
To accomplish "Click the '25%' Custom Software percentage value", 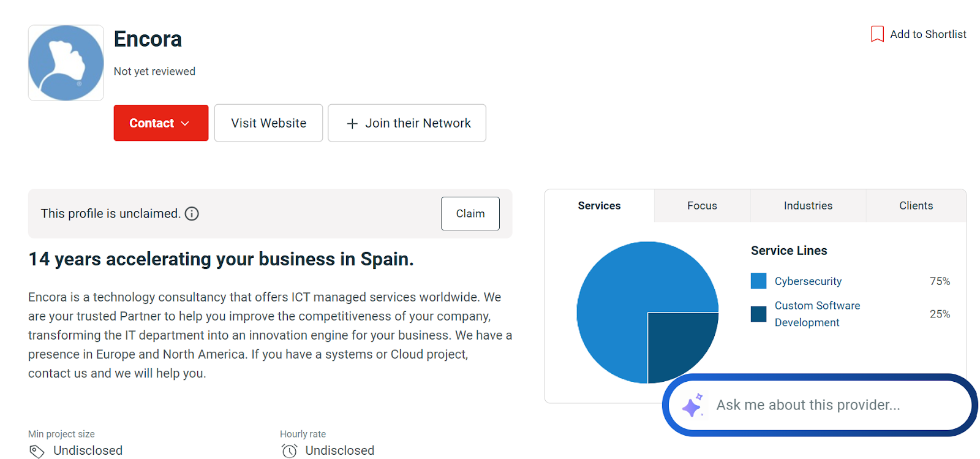I will pyautogui.click(x=940, y=314).
